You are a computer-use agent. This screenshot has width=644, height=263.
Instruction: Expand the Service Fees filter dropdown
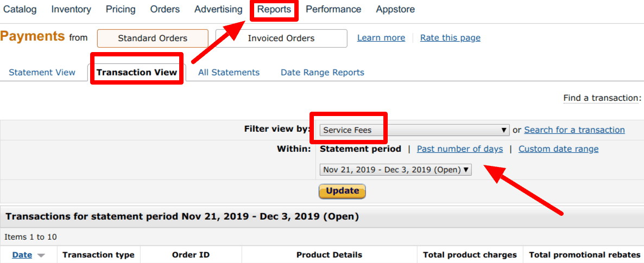pos(414,130)
